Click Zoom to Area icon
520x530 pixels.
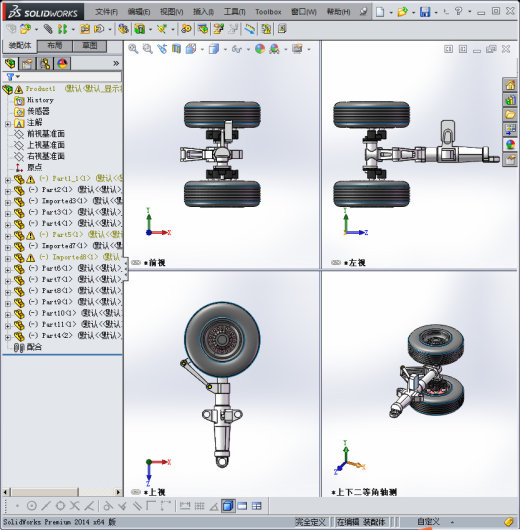coord(148,49)
